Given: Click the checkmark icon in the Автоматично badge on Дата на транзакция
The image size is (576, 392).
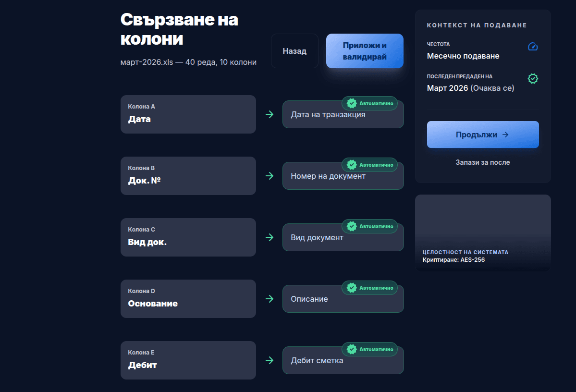Looking at the screenshot, I should pos(352,104).
